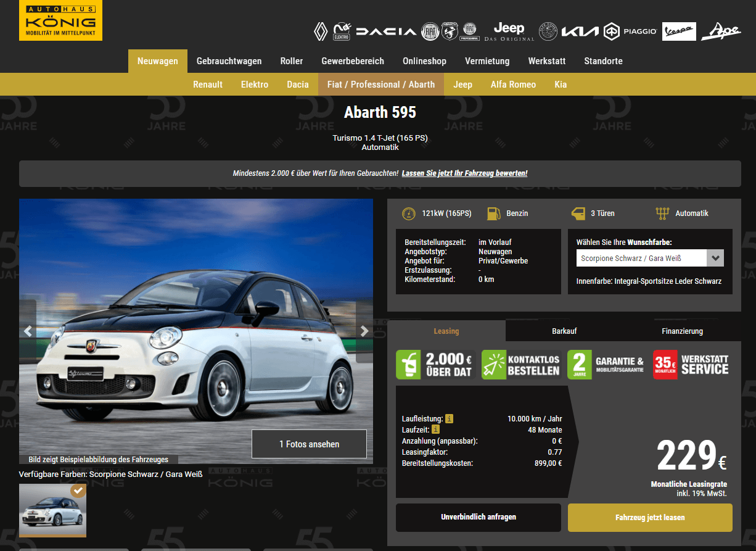The width and height of the screenshot is (756, 551).
Task: Click the 2.000 € über DAT badge
Action: point(435,365)
